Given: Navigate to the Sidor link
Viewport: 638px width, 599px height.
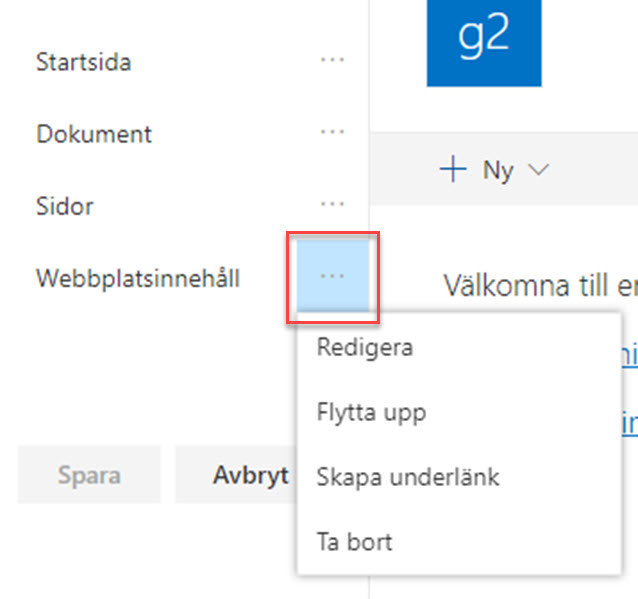Looking at the screenshot, I should [x=65, y=206].
